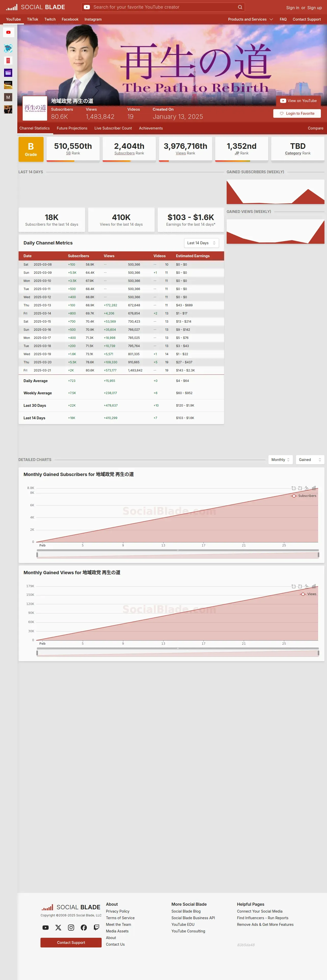327x980 pixels.
Task: Switch Views chart to bar view icon
Action: (314, 586)
